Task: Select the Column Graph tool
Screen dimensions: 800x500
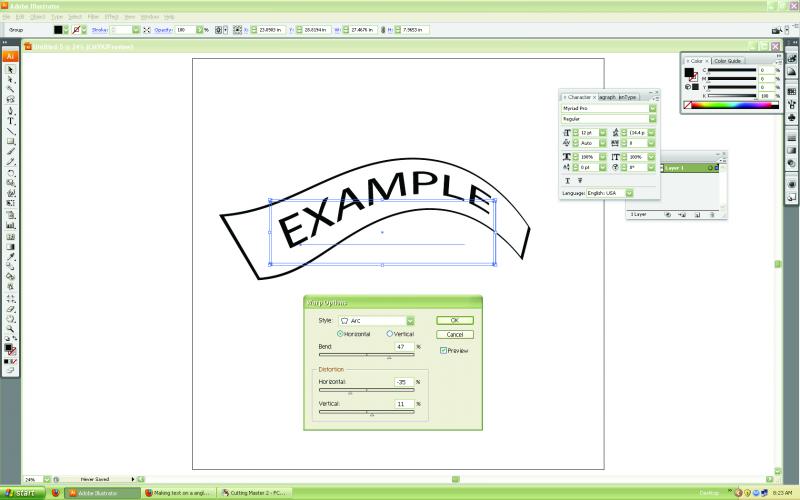Action: tap(10, 225)
